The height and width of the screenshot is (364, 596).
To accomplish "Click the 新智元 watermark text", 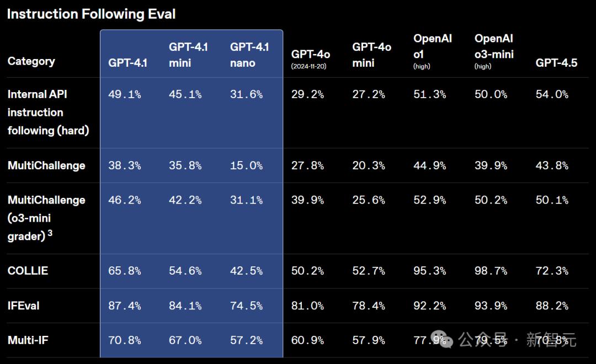I will (x=551, y=340).
